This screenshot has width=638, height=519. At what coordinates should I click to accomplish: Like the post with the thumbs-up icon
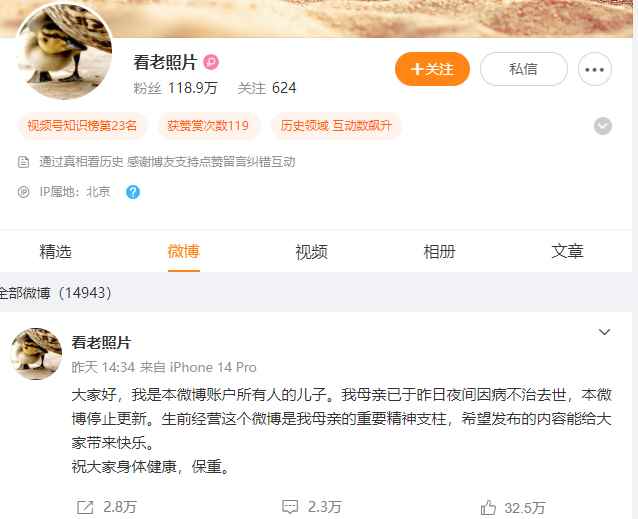click(488, 507)
